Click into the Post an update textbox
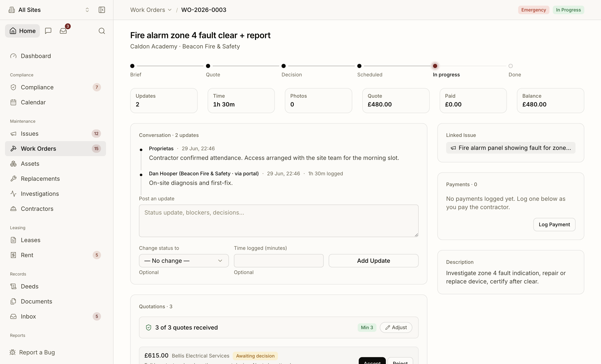601x364 pixels. (x=279, y=221)
